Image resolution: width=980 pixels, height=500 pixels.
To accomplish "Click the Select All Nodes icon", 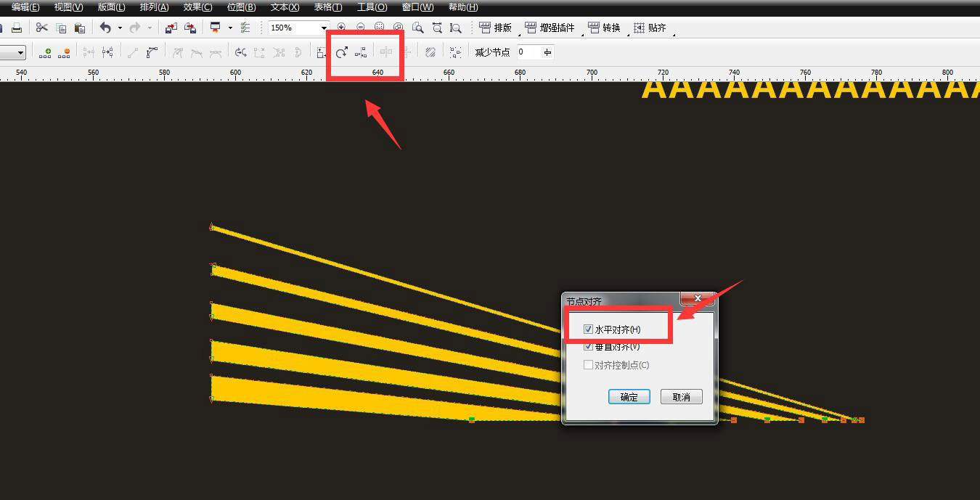I will point(455,52).
